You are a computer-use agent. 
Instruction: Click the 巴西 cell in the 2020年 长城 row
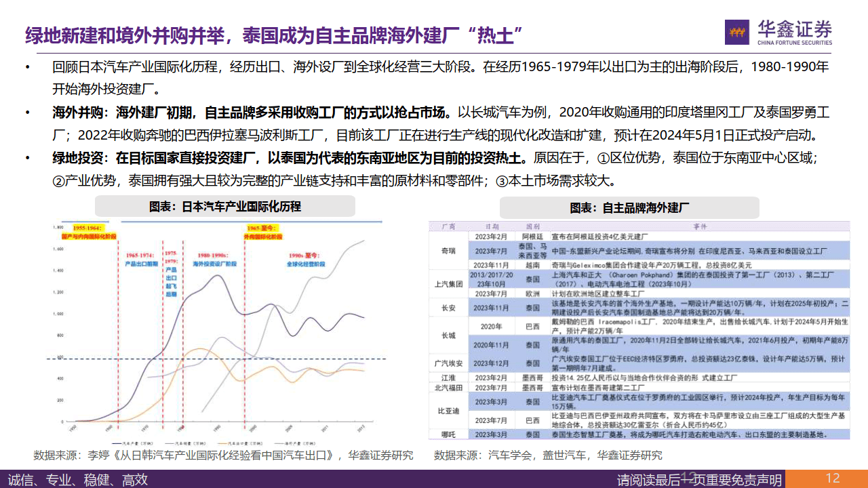tap(533, 326)
